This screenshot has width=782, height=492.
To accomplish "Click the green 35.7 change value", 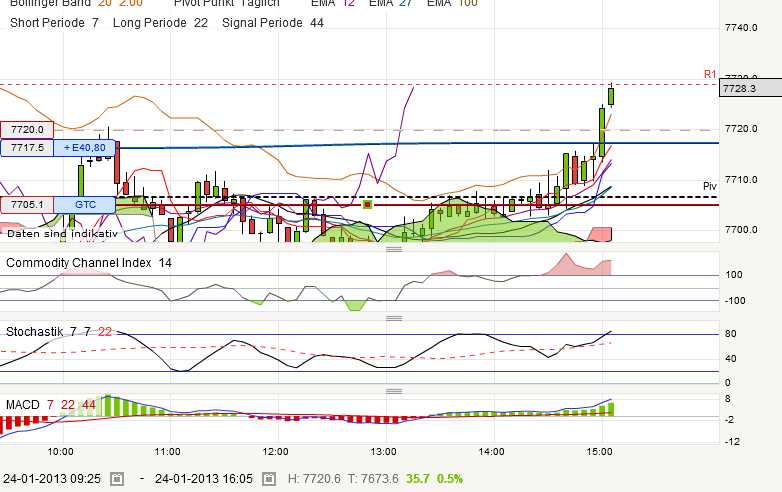I will click(418, 479).
